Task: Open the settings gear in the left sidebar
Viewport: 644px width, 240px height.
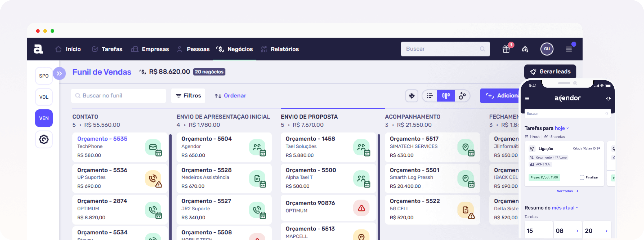Action: [44, 139]
